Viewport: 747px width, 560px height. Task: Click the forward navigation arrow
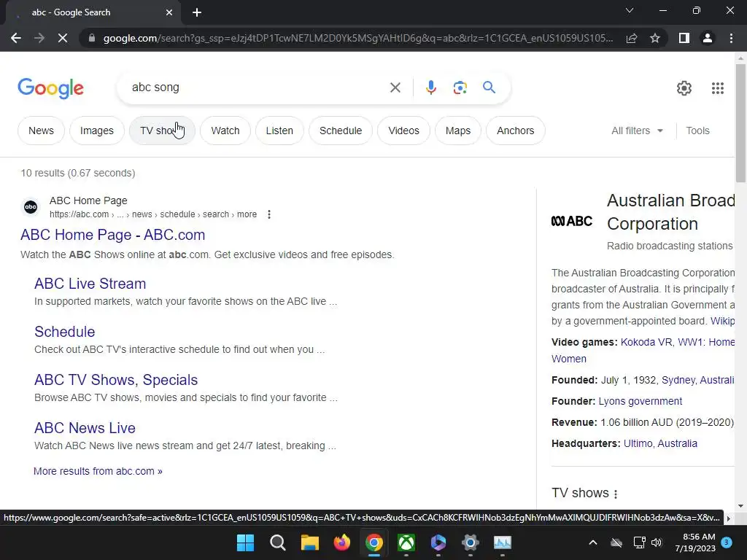point(39,38)
